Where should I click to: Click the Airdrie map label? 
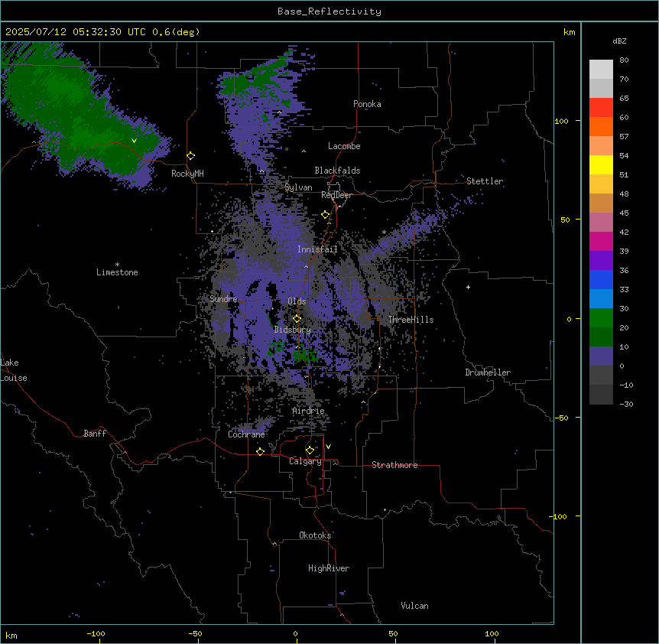(308, 411)
